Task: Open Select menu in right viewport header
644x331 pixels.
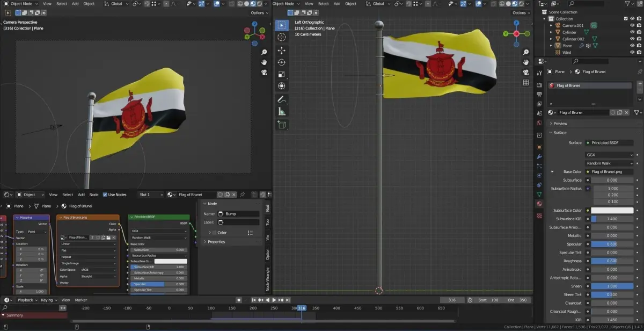Action: click(323, 4)
